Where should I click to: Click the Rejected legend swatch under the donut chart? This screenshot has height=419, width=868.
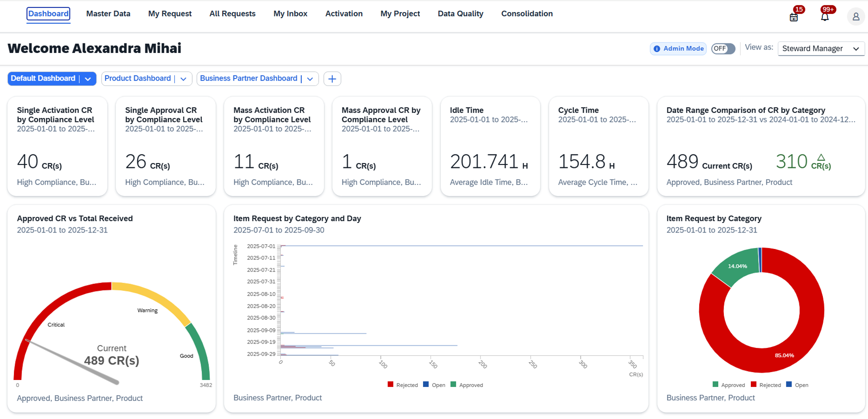[754, 385]
